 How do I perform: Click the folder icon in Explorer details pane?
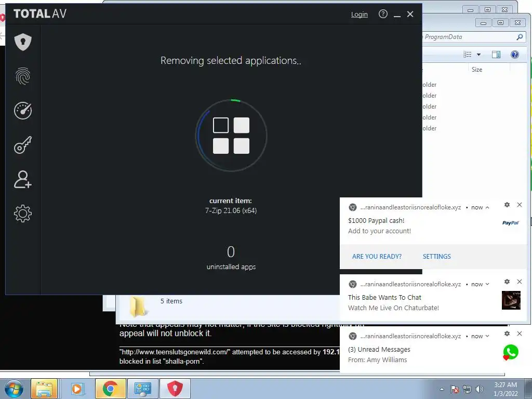click(138, 307)
